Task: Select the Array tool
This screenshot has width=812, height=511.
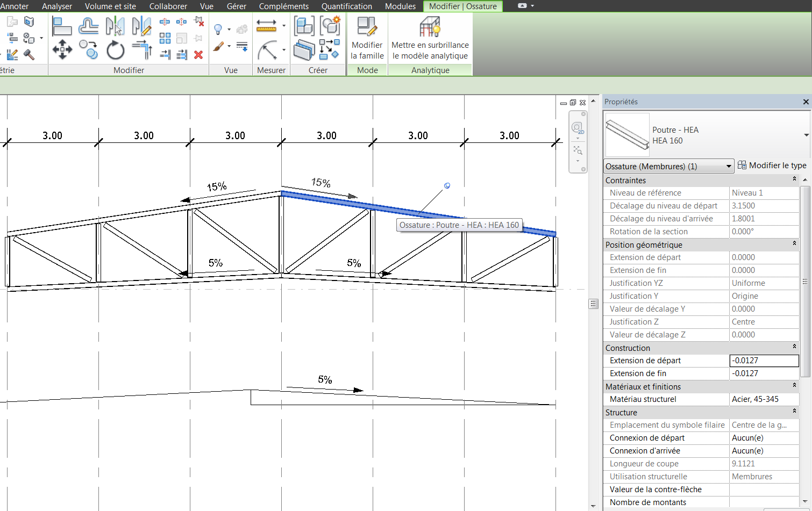Action: [x=165, y=38]
